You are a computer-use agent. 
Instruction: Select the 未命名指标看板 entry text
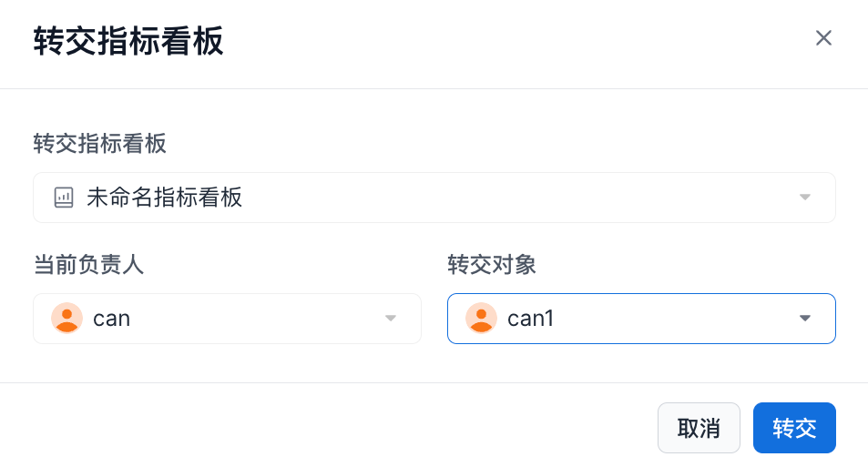point(165,198)
